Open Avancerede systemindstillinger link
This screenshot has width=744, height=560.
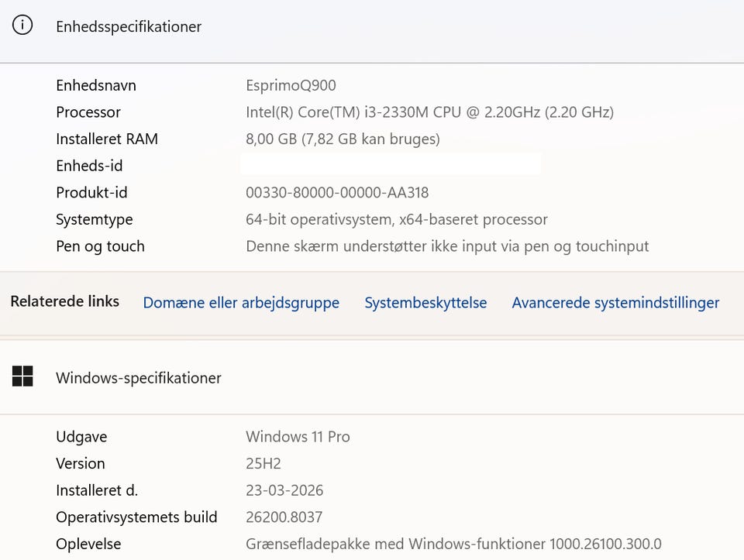(x=615, y=303)
